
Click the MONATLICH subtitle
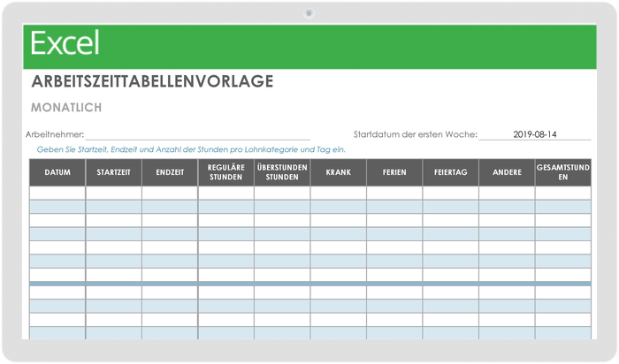point(66,108)
